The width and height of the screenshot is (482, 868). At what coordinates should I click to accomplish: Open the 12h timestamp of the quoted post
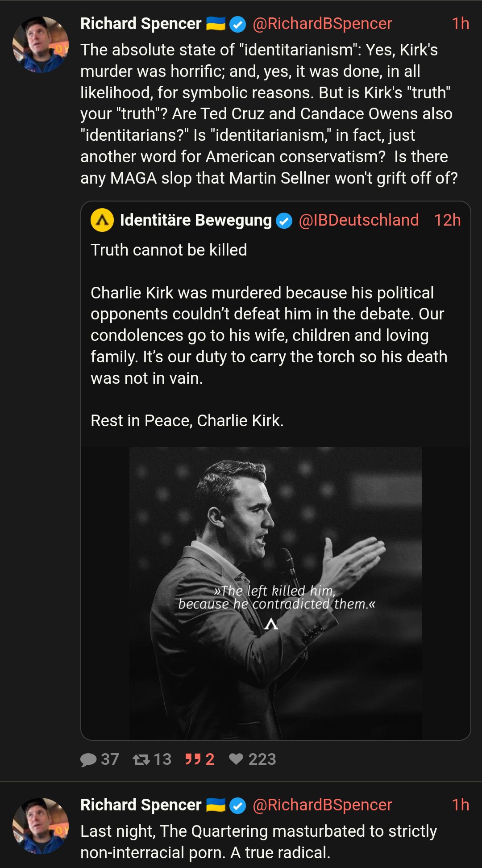[x=447, y=220]
